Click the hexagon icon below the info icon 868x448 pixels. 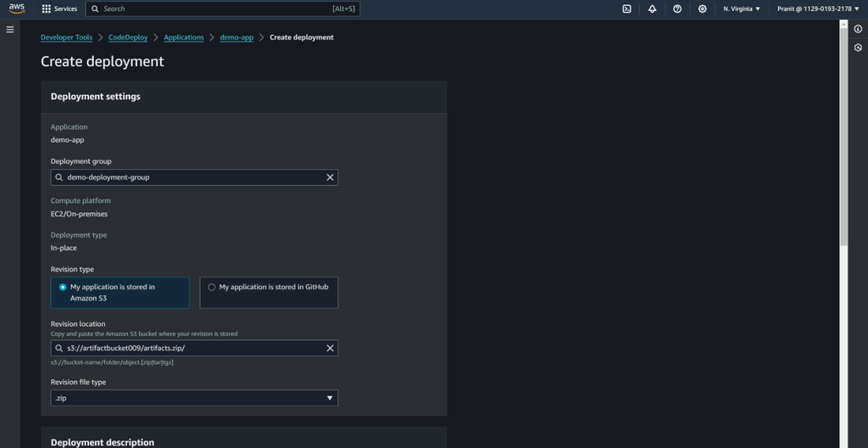[x=858, y=48]
